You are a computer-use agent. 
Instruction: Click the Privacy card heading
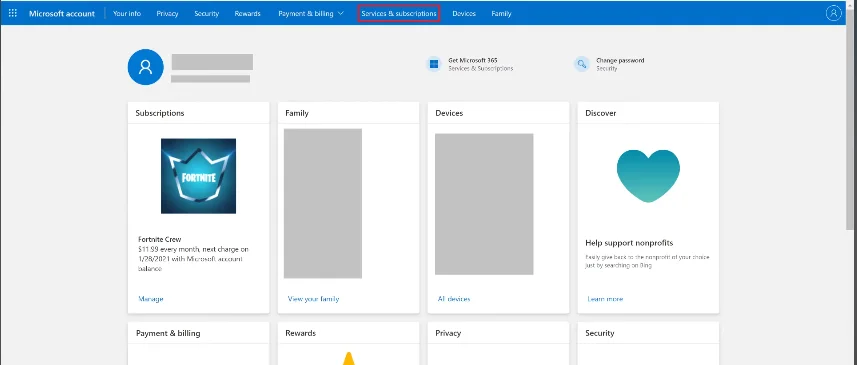coord(448,333)
